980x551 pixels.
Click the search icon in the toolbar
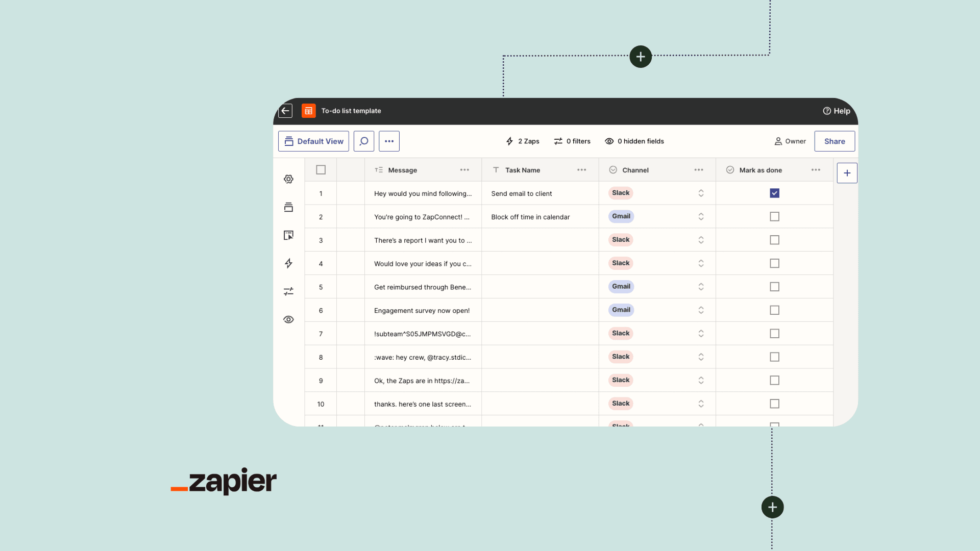click(363, 141)
